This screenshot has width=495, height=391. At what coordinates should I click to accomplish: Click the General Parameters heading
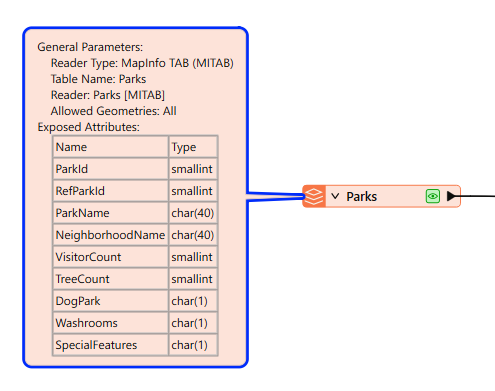point(90,47)
